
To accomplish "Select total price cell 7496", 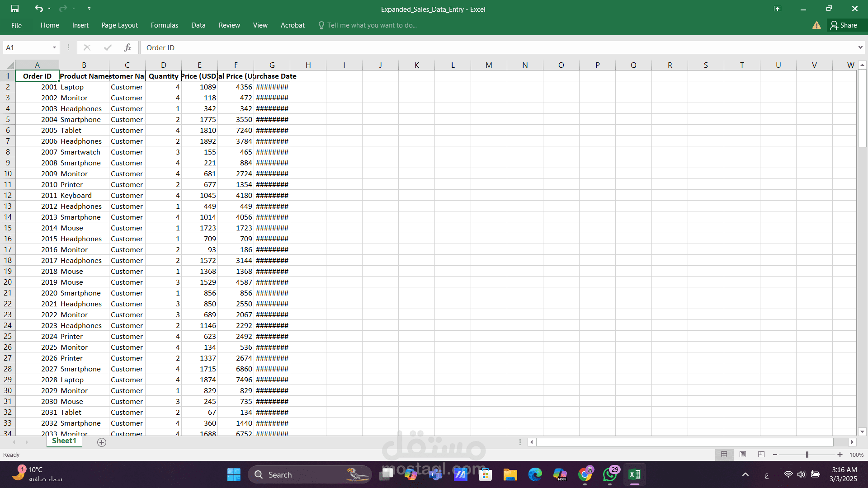I will click(236, 380).
